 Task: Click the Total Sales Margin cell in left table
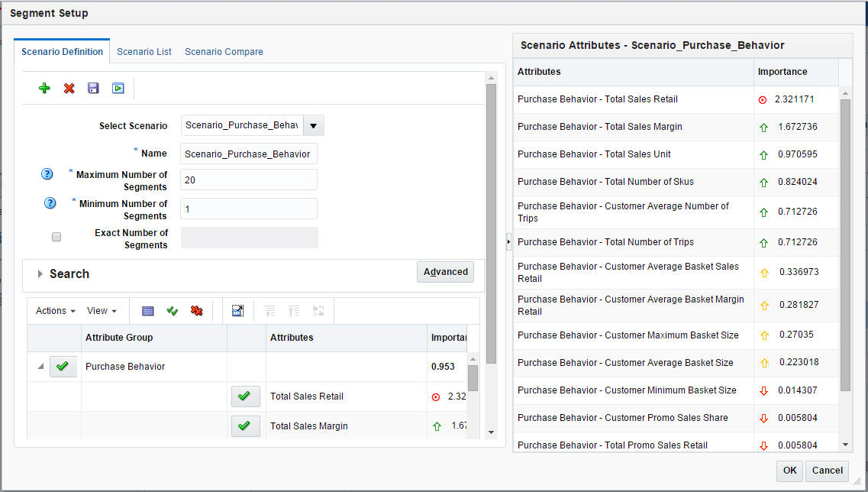[346, 426]
